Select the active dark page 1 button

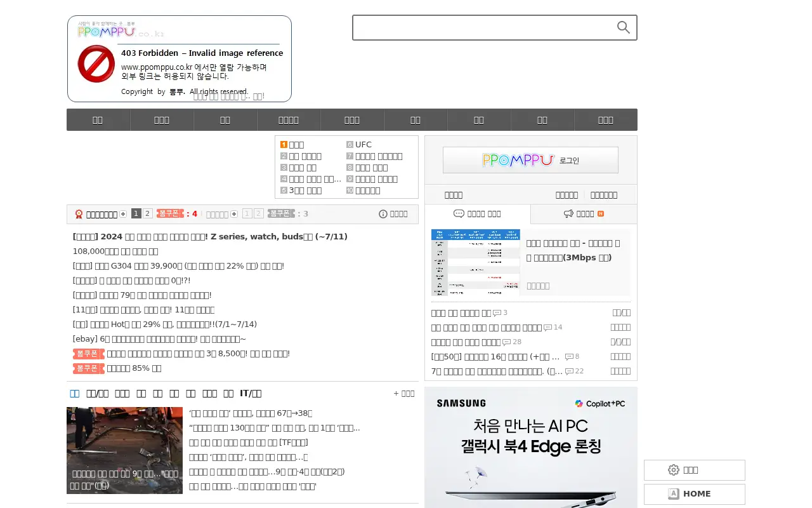(x=136, y=213)
